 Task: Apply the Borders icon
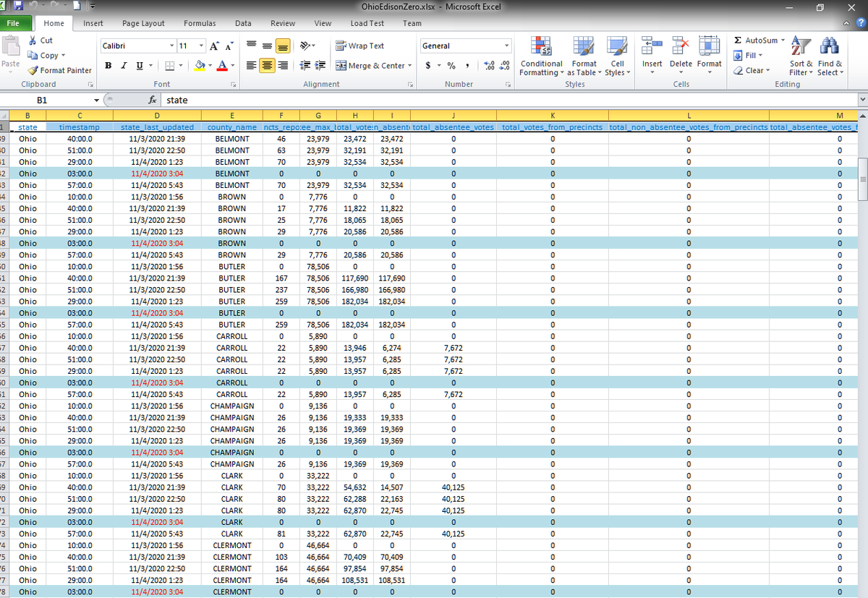pyautogui.click(x=170, y=66)
